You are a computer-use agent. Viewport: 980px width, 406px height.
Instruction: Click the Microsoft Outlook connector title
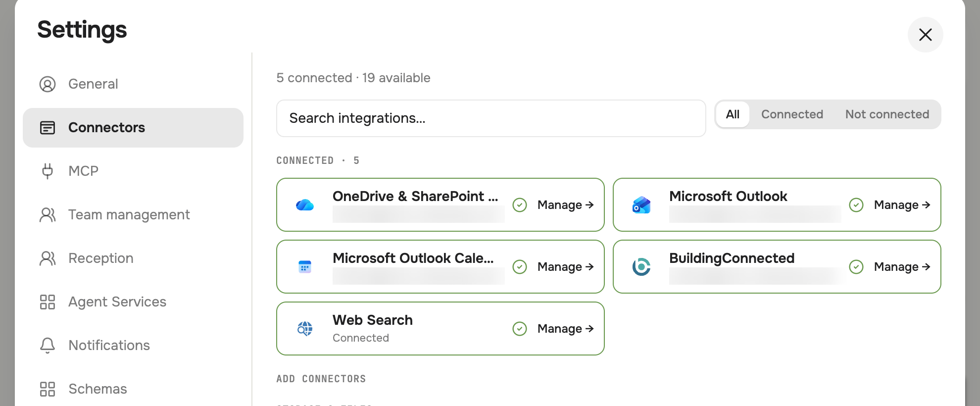pyautogui.click(x=728, y=197)
